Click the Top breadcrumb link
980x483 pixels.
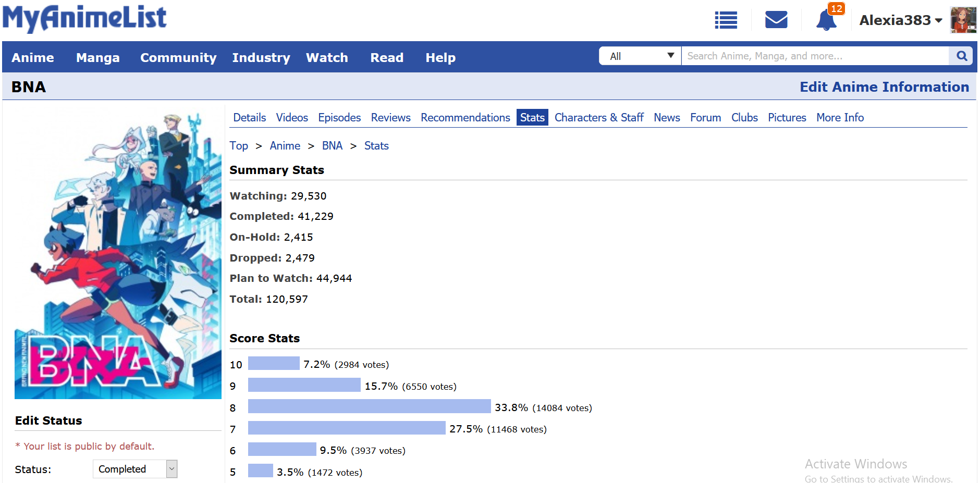tap(239, 146)
